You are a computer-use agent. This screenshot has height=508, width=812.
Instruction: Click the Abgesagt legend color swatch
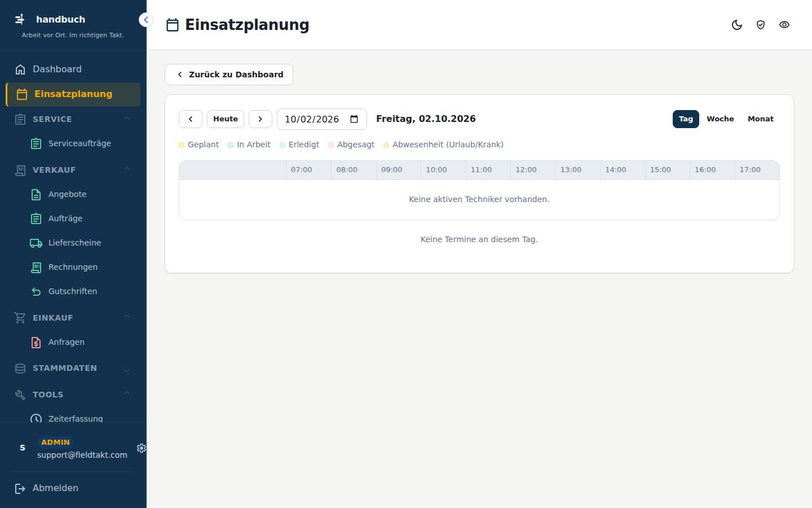331,145
